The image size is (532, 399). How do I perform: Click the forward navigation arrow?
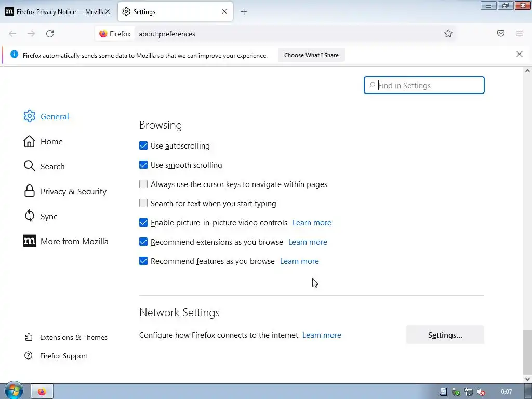click(31, 34)
